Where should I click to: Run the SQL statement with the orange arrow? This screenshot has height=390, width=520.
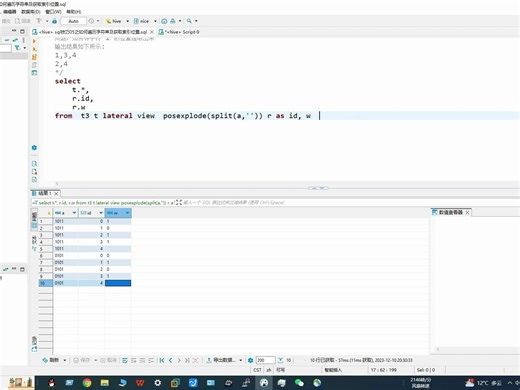[x=34, y=41]
